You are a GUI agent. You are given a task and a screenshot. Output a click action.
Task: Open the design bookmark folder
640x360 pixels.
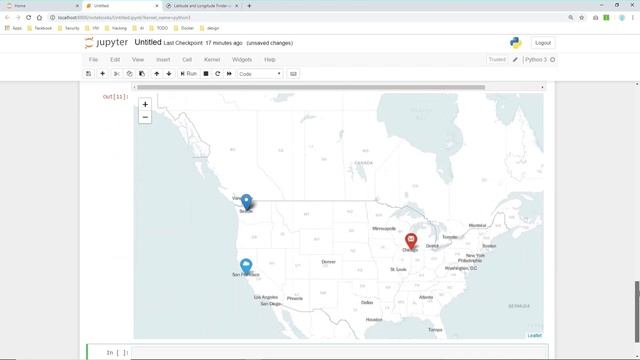pos(209,28)
